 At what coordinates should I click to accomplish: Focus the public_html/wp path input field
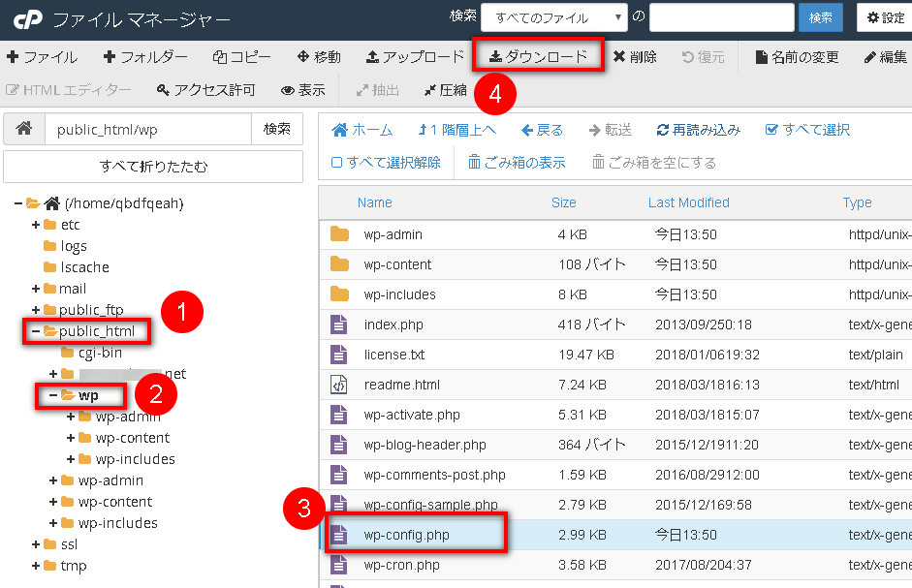[148, 129]
